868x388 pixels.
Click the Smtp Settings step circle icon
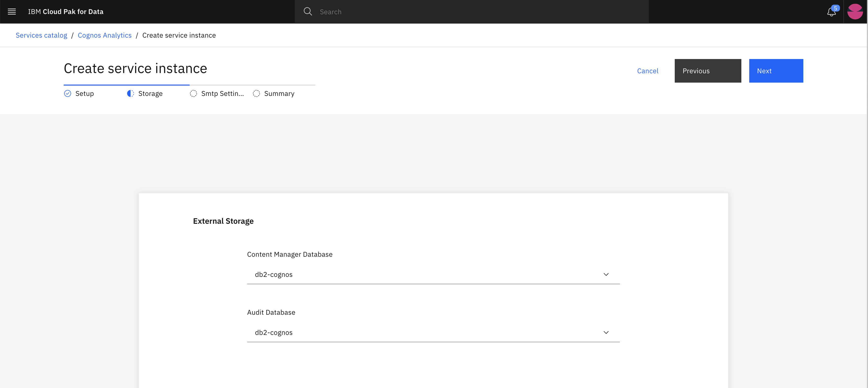[194, 94]
